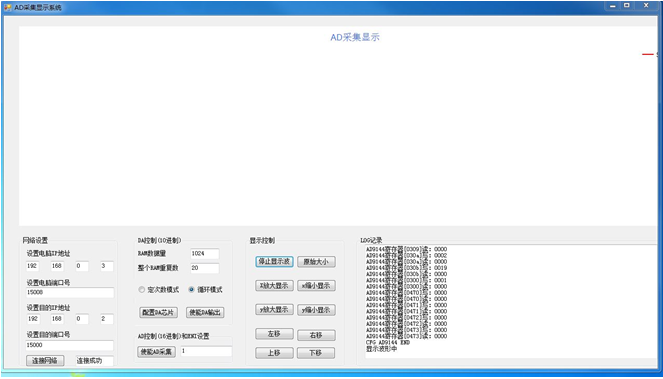Click the 连接成功 status box
The image size is (663, 379).
pos(95,361)
